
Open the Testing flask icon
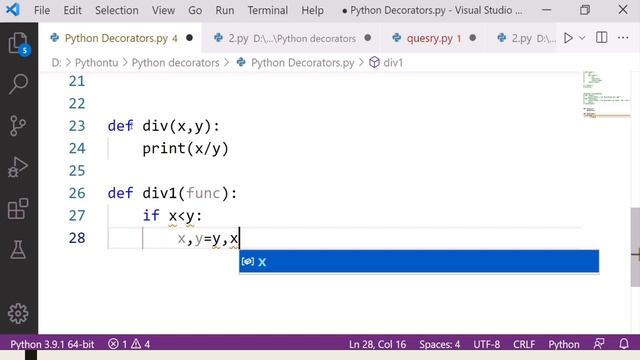[18, 249]
